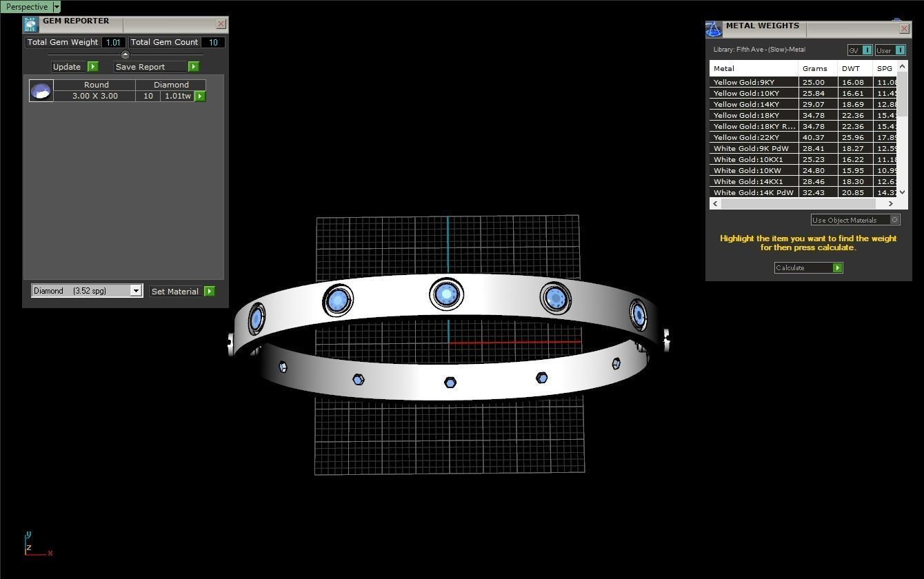Run Calculate with its green arrow
The image size is (924, 579).
pyautogui.click(x=838, y=267)
